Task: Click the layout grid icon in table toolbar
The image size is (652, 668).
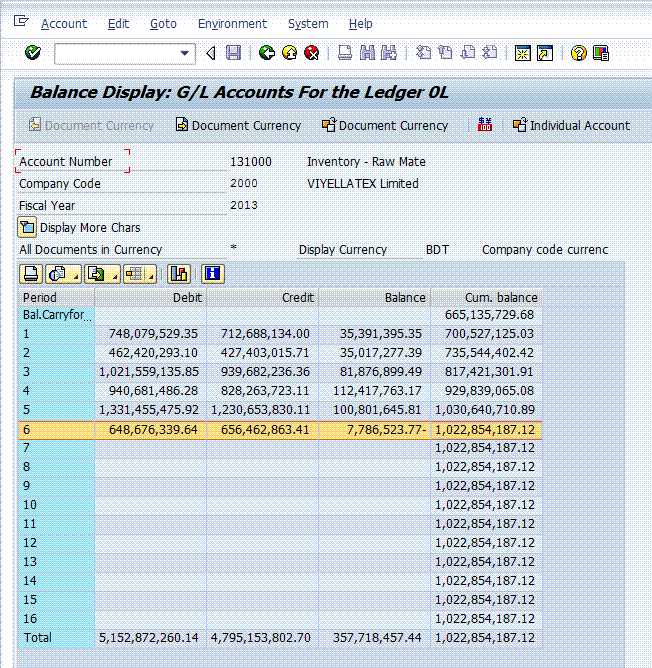Action: 135,274
